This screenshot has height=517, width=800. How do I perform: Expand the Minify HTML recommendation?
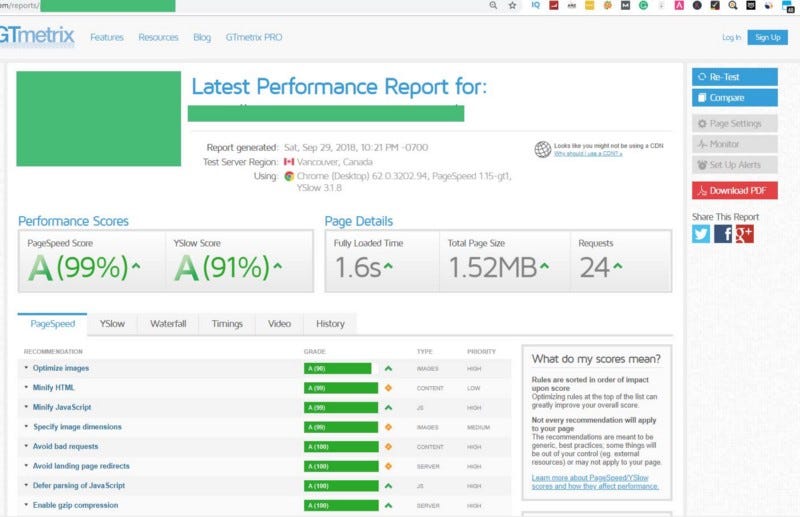(53, 387)
